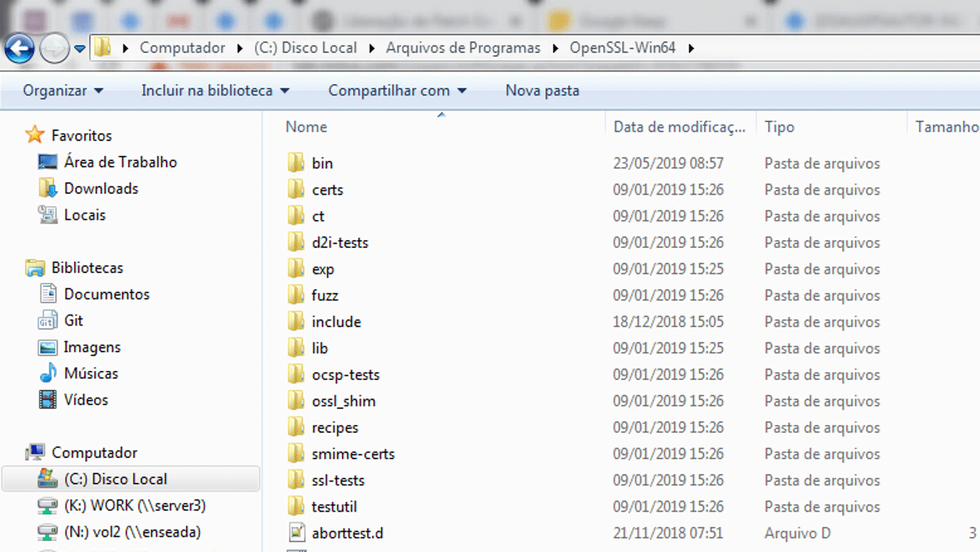
Task: Expand the arrow after Arquivos de Programas breadcrumb
Action: point(555,48)
